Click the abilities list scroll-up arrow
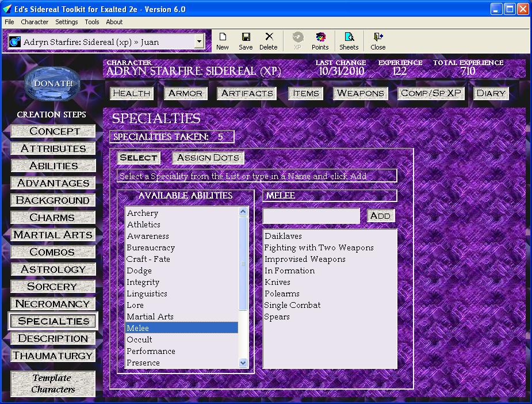 243,212
